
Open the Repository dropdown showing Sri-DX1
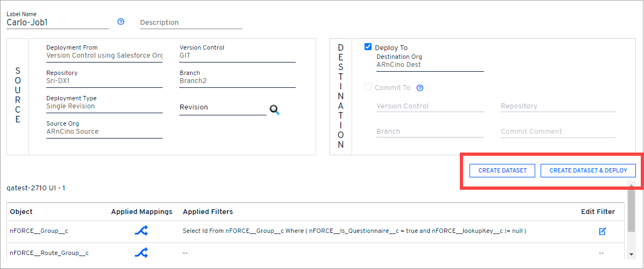pyautogui.click(x=104, y=81)
